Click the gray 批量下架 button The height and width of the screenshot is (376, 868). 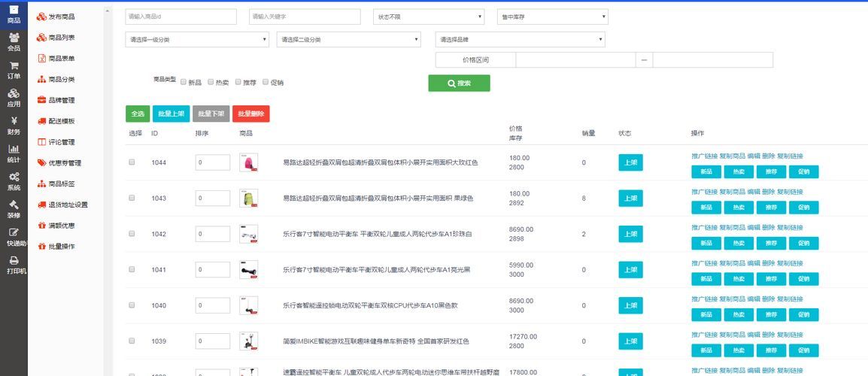click(x=211, y=114)
